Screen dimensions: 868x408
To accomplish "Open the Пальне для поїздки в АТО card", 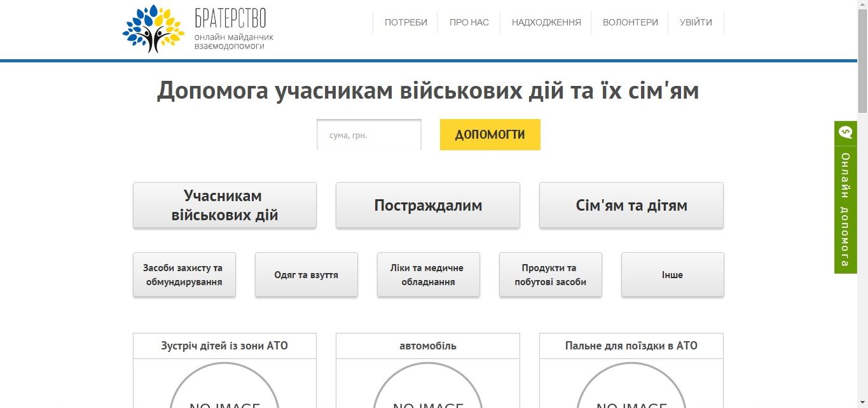I will pos(631,346).
